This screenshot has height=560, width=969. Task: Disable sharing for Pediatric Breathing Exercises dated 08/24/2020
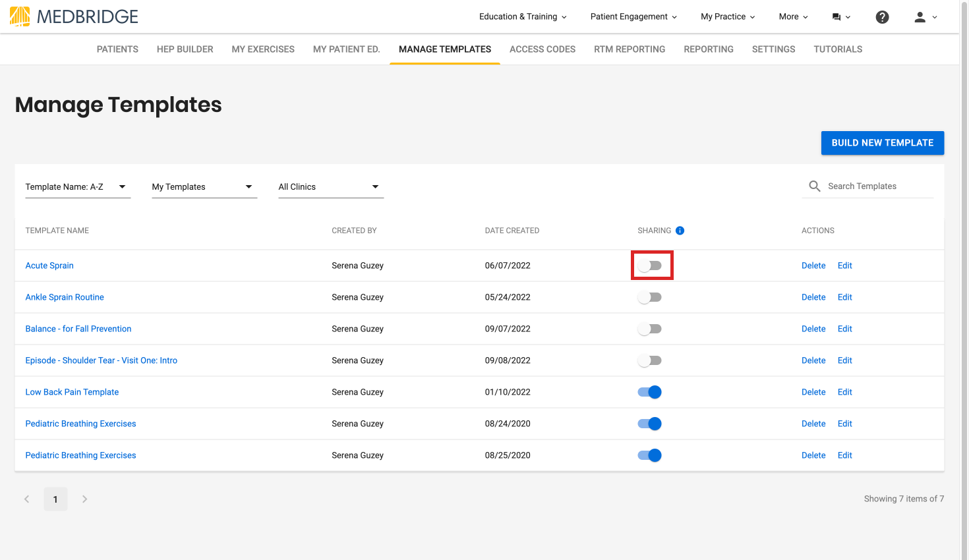click(x=650, y=424)
